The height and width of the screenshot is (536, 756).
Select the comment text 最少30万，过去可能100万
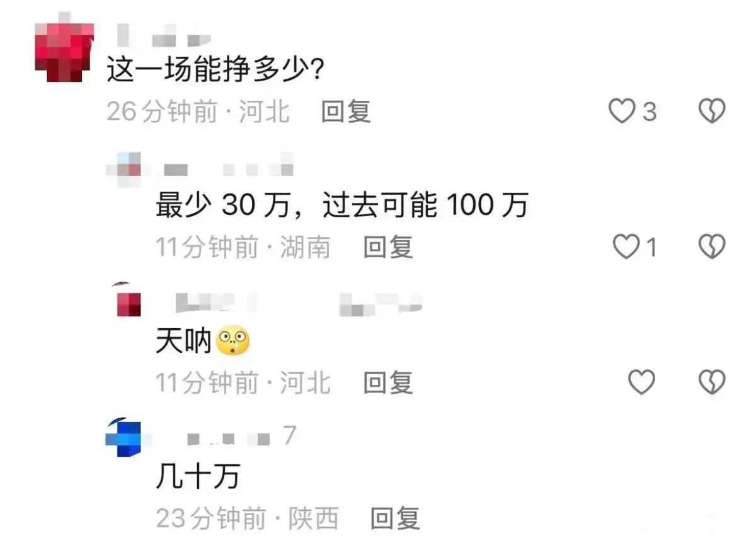tap(342, 205)
